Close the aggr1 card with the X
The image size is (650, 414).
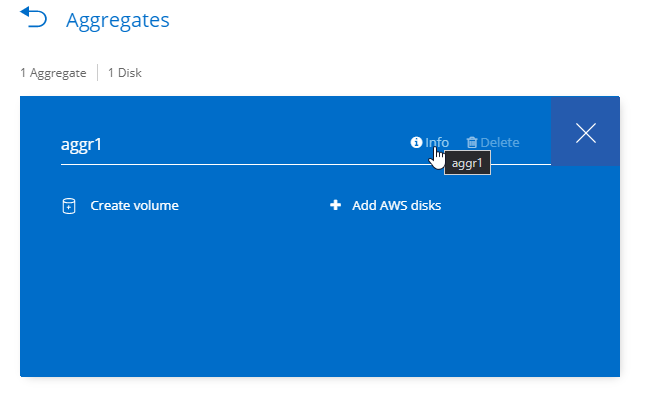[x=586, y=132]
